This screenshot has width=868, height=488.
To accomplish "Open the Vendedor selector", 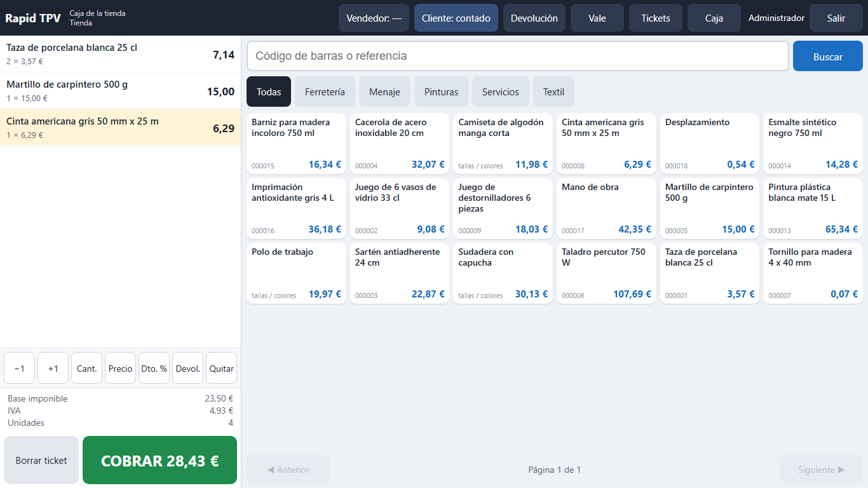I will tap(374, 18).
